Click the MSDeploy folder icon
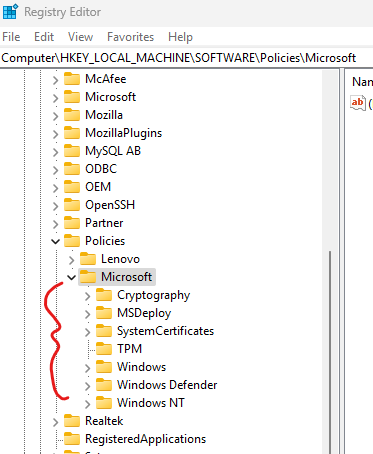 (104, 313)
